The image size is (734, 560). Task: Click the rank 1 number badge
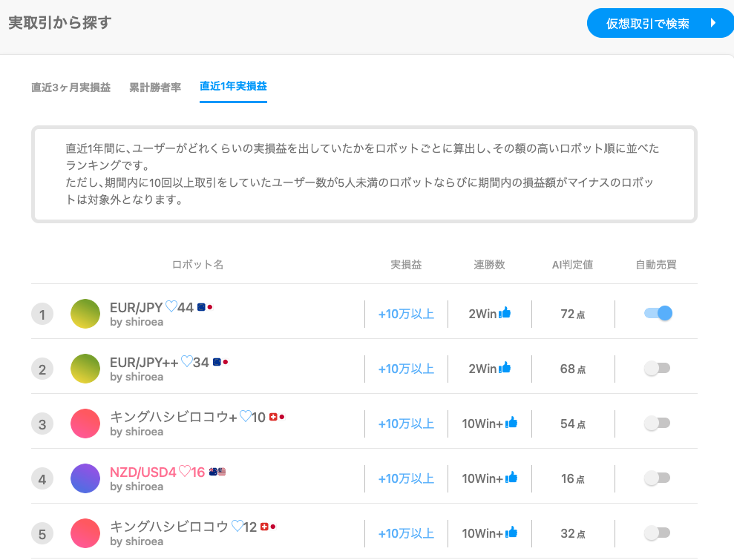coord(42,314)
